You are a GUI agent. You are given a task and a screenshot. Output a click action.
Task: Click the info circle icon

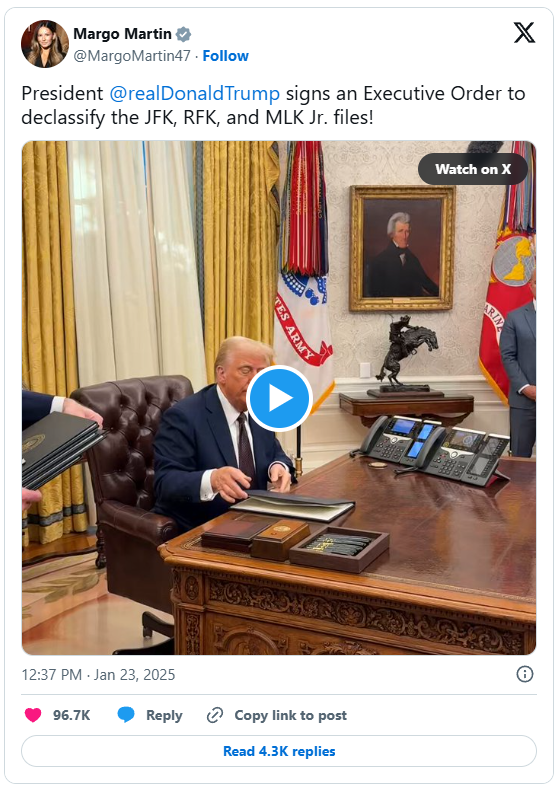525,674
